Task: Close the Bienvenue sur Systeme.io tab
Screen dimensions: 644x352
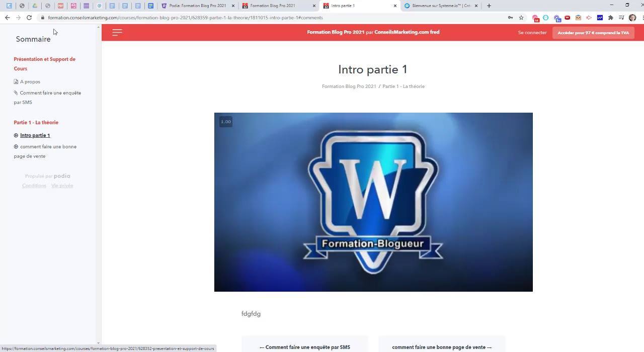Action: (x=476, y=6)
